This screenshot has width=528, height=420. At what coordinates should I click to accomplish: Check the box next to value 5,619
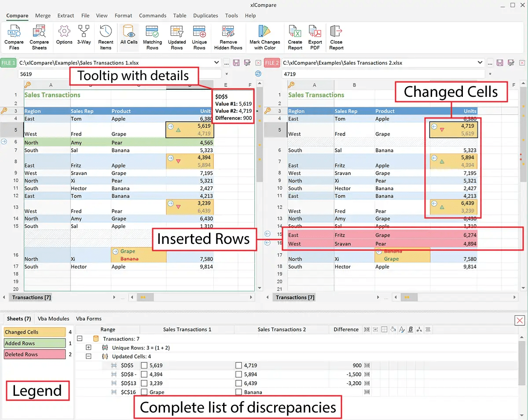pyautogui.click(x=145, y=365)
